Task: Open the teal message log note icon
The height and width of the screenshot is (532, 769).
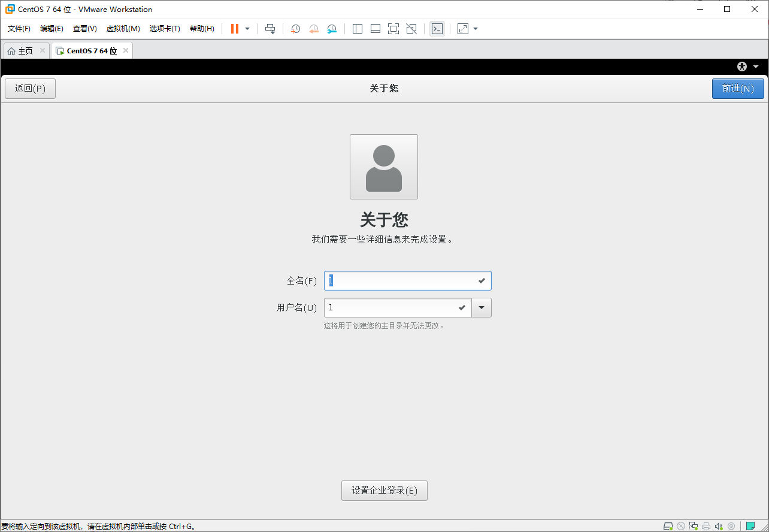Action: (750, 526)
